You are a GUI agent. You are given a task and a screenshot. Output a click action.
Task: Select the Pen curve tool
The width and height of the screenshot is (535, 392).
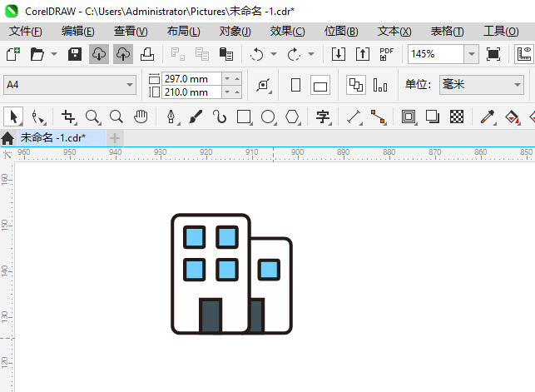(171, 117)
